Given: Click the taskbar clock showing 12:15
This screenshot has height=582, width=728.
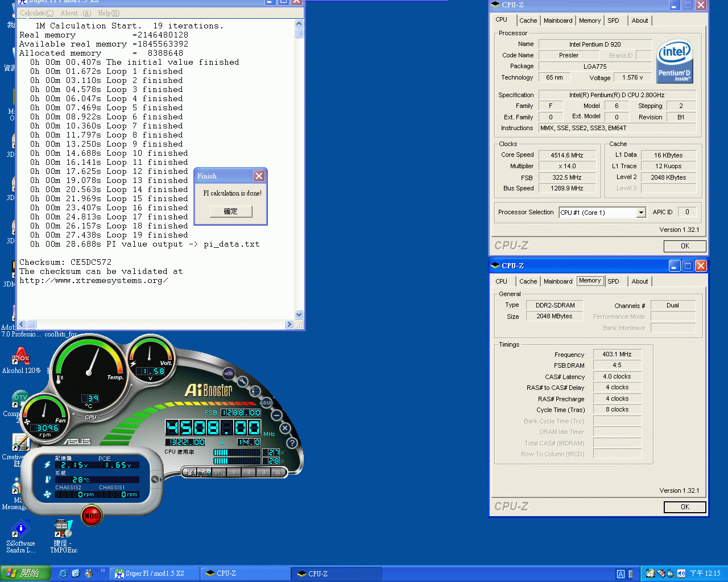Looking at the screenshot, I should (705, 574).
